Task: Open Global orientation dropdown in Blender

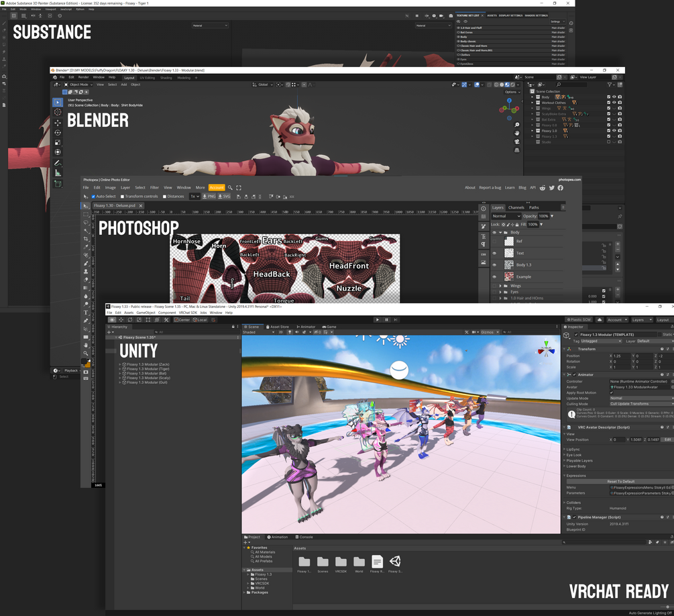Action: click(263, 85)
